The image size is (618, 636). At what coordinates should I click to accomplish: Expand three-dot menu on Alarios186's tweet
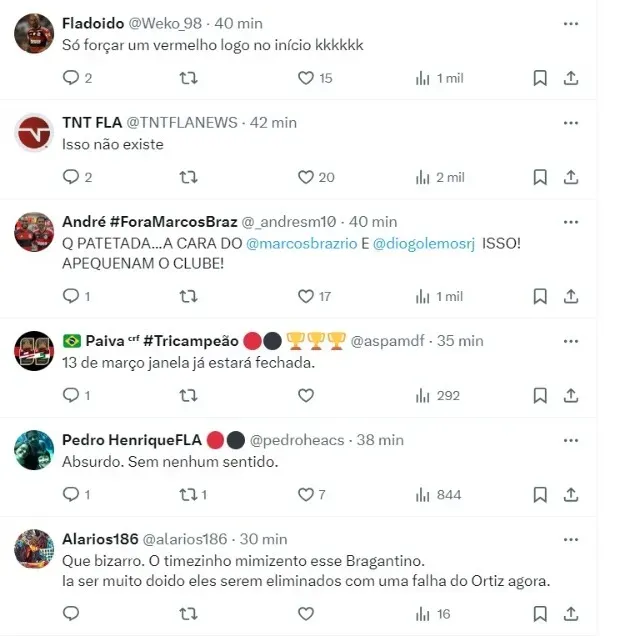coord(571,539)
